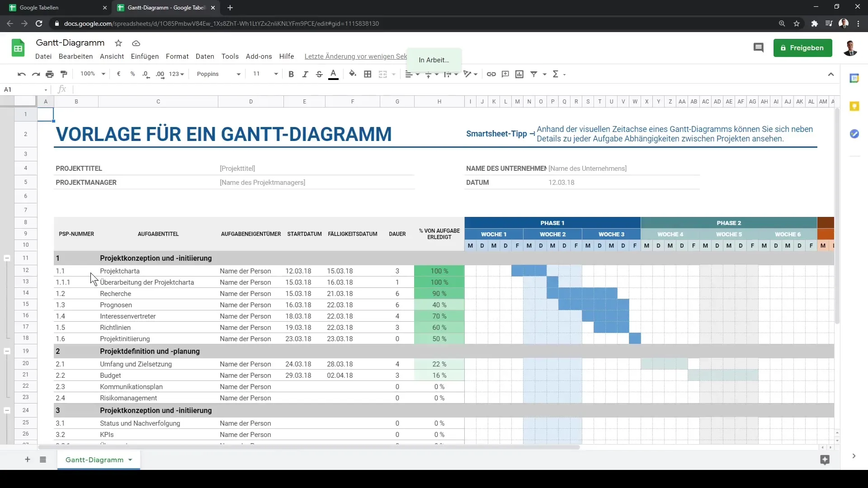
Task: Check the cloud save status icon
Action: point(136,43)
